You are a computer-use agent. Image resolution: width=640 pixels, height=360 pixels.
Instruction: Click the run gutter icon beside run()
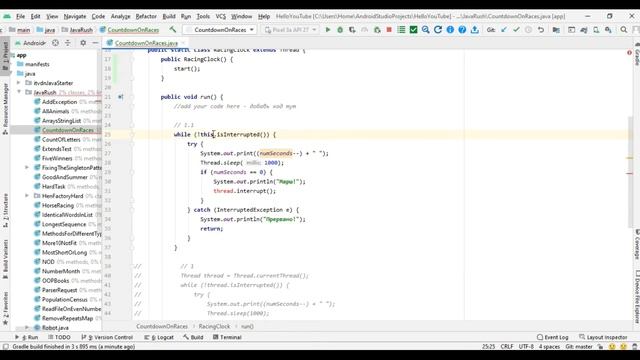coord(120,97)
